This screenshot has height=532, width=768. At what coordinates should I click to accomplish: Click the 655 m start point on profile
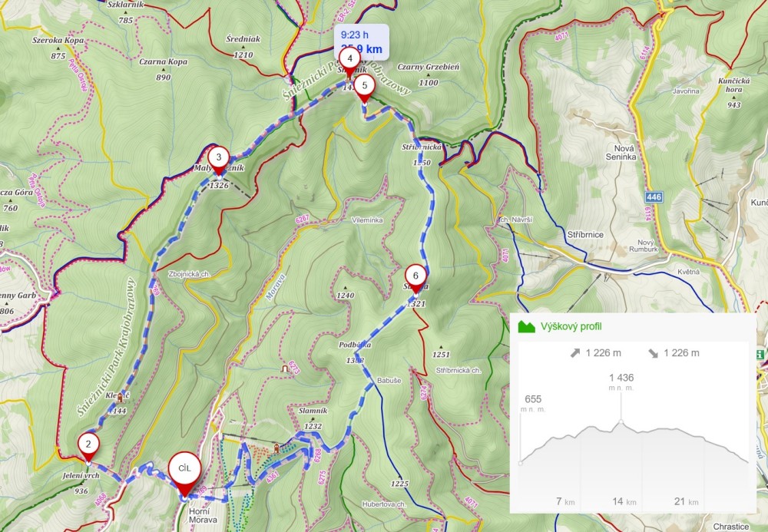coord(520,462)
